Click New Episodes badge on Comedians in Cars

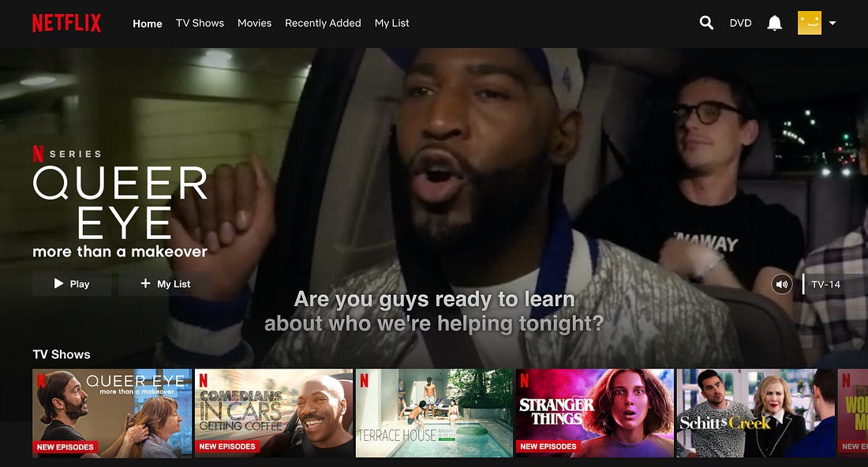[227, 446]
